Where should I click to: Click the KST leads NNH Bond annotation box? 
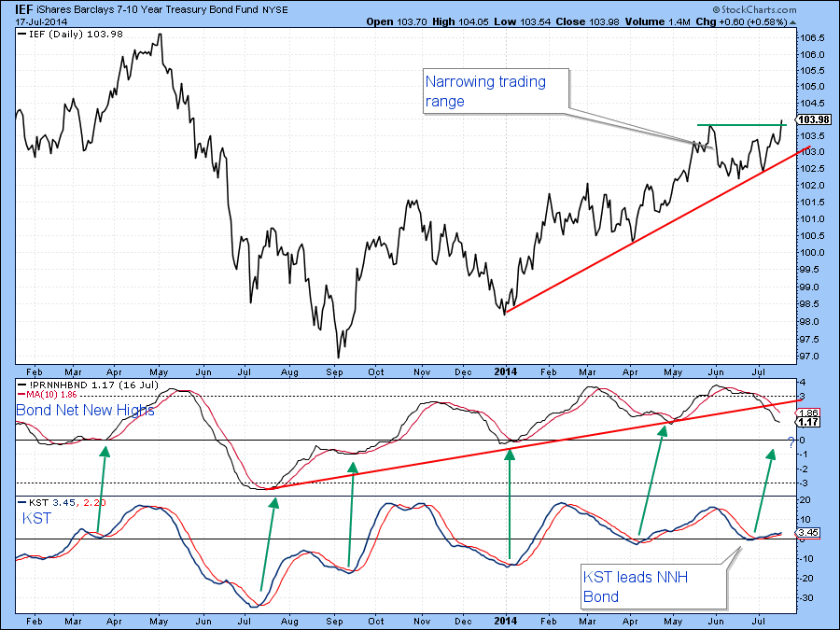pyautogui.click(x=653, y=587)
